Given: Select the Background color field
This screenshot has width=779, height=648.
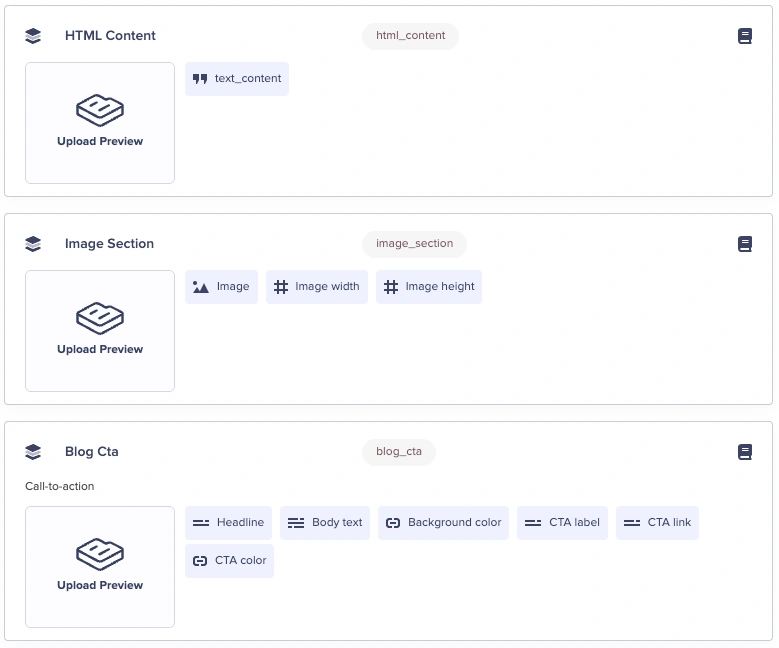Looking at the screenshot, I should [x=443, y=523].
